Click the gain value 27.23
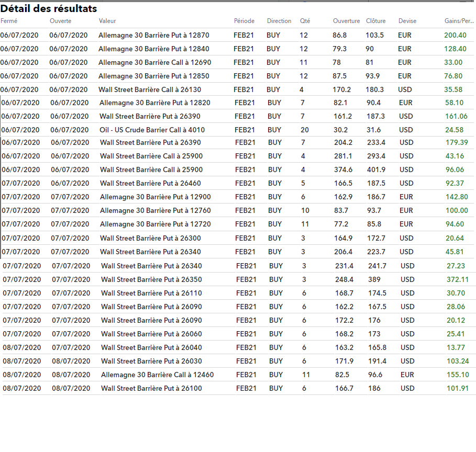The width and height of the screenshot is (476, 452). click(456, 266)
